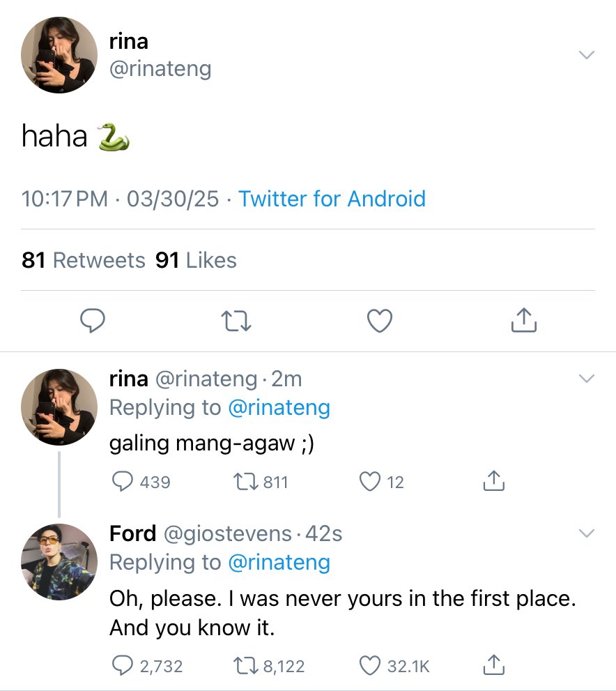The width and height of the screenshot is (616, 691).
Task: Open options chevron on Ford's reply
Action: tap(587, 533)
